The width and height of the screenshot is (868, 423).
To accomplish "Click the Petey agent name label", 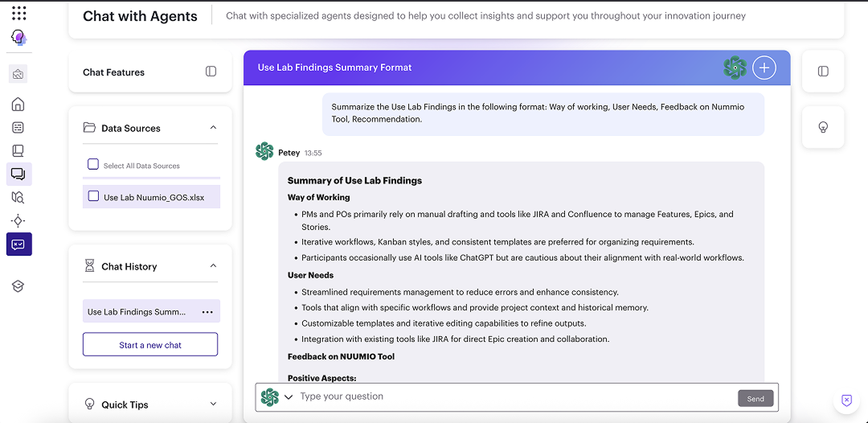I will 289,152.
